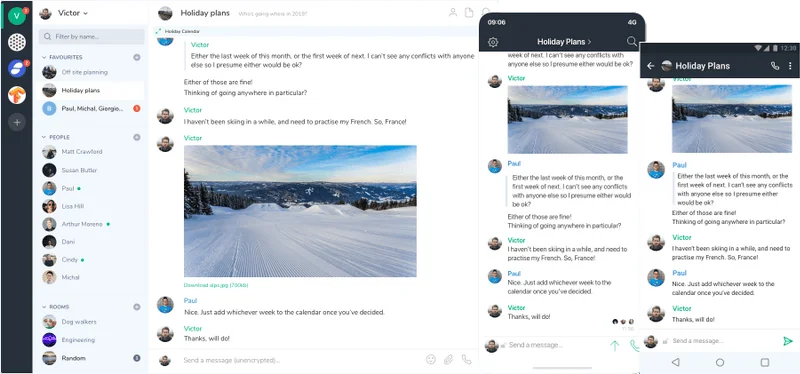
Task: Attach a file with the paperclip icon
Action: (448, 360)
